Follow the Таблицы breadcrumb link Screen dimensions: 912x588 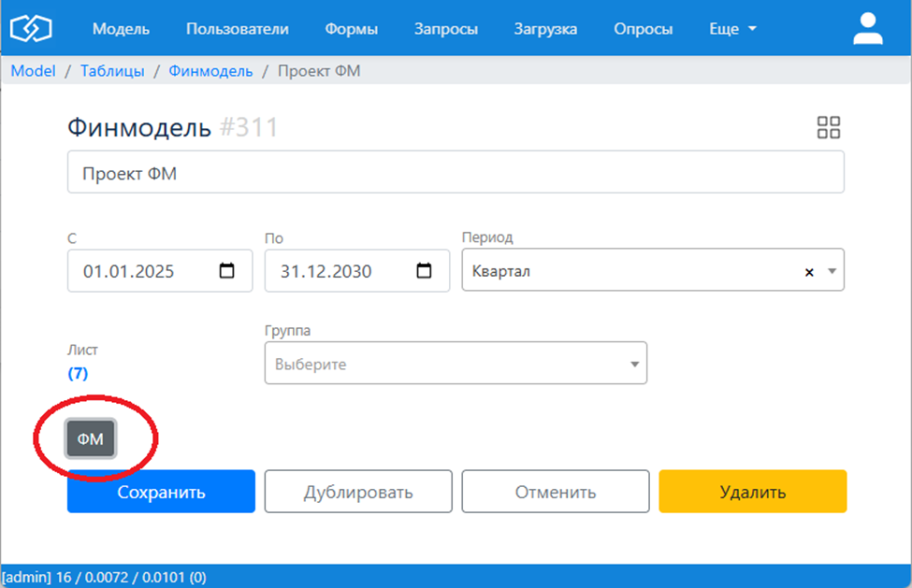[112, 71]
